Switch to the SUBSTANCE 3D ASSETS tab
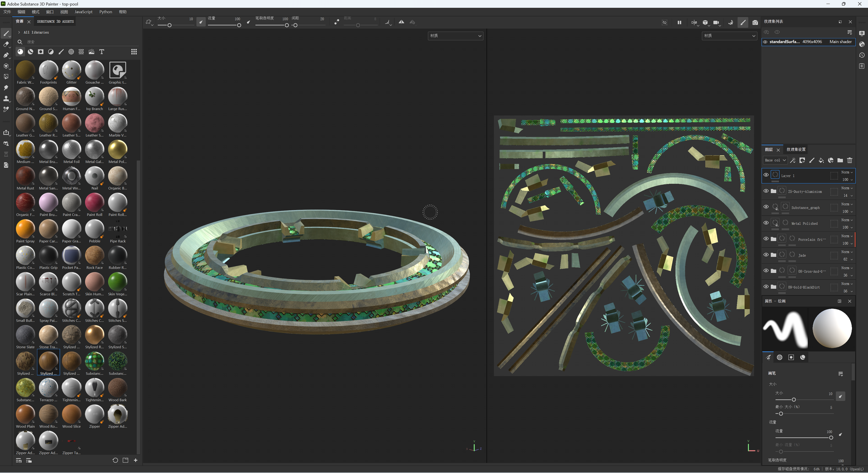 55,21
